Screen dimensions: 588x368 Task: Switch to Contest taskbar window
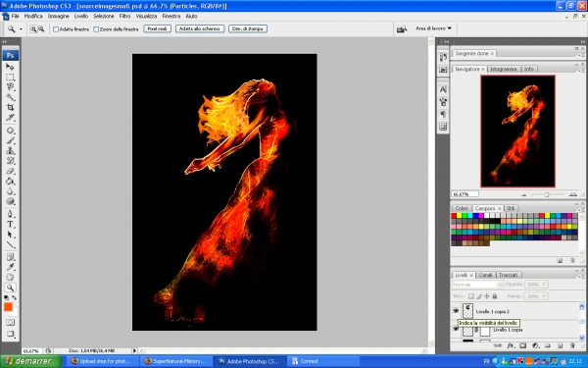pos(322,361)
